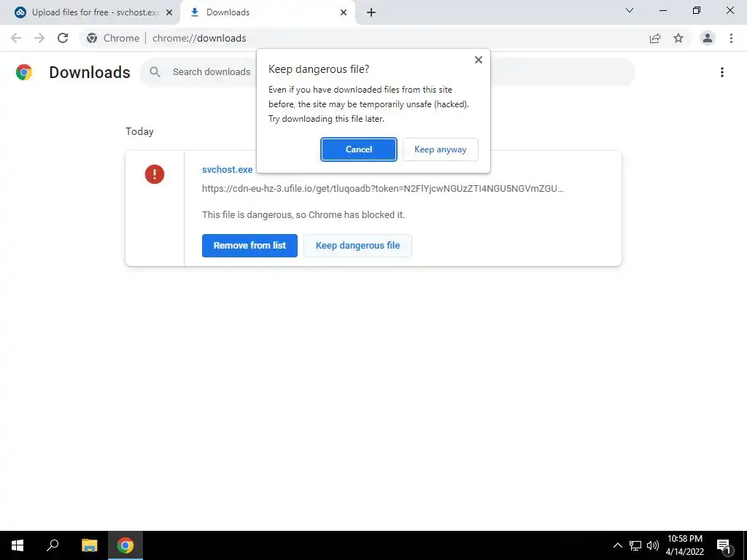The image size is (747, 560).
Task: Click the Today heading text
Action: point(139,131)
